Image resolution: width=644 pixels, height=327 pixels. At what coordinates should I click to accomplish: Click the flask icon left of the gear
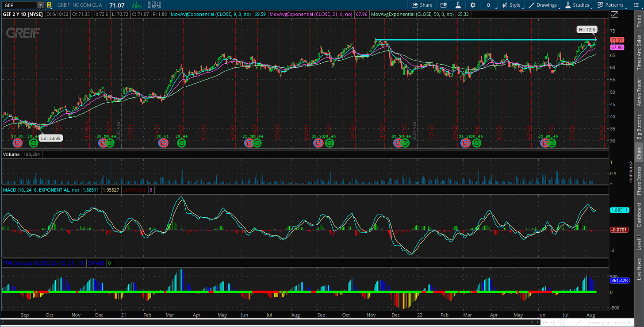point(459,5)
